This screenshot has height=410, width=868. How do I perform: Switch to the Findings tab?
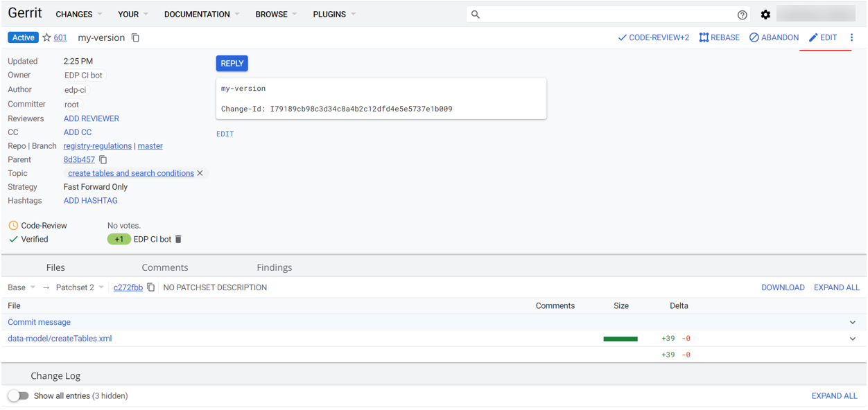[x=275, y=267]
